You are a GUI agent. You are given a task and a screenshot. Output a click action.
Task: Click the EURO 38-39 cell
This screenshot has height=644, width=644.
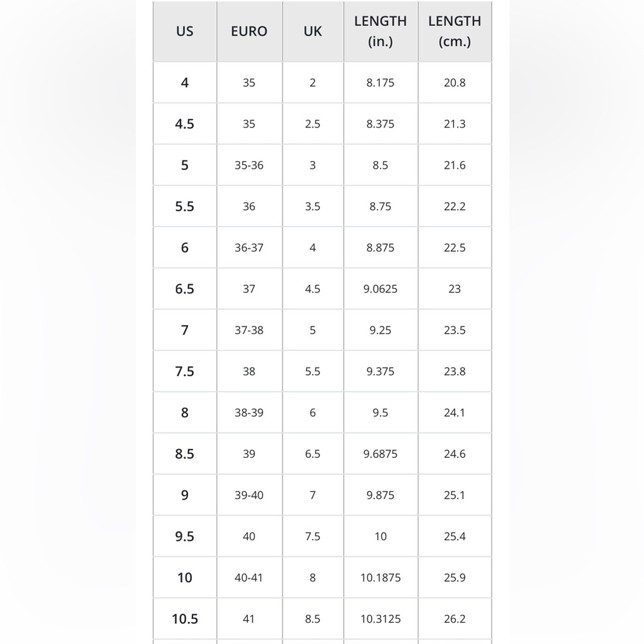point(249,413)
